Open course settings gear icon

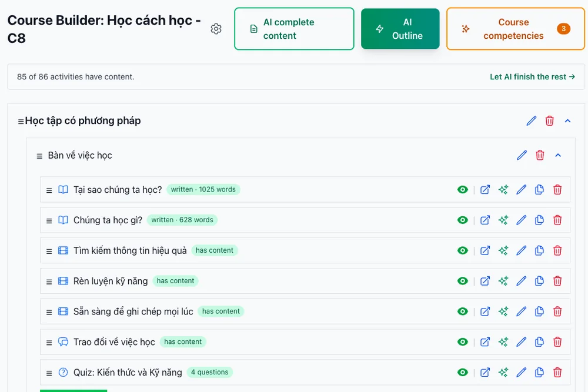point(216,29)
